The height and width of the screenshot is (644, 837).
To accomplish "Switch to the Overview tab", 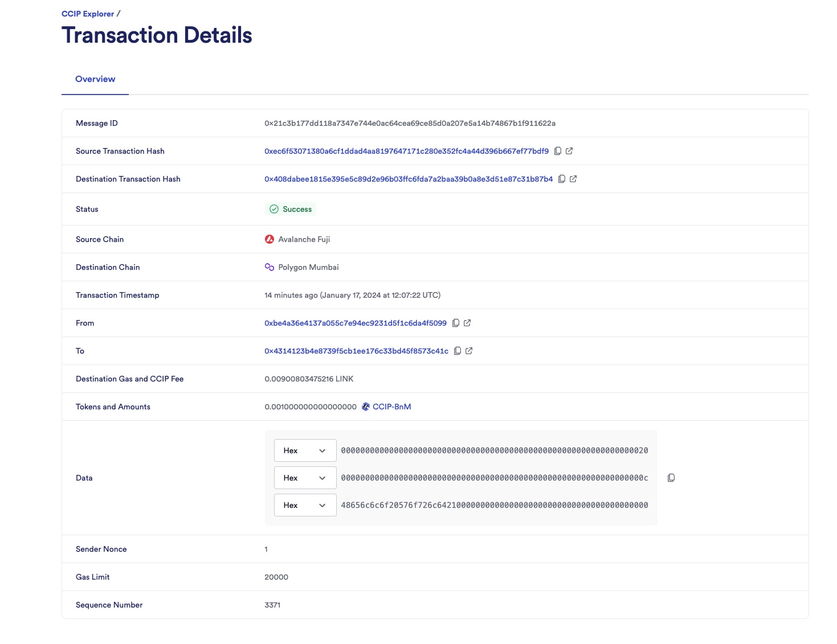I will click(x=95, y=79).
